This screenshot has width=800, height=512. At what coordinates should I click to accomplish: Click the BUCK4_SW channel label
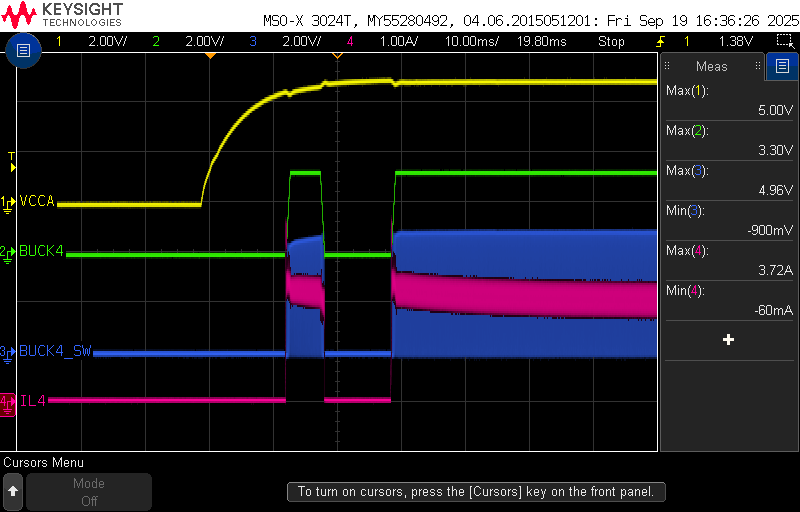55,351
